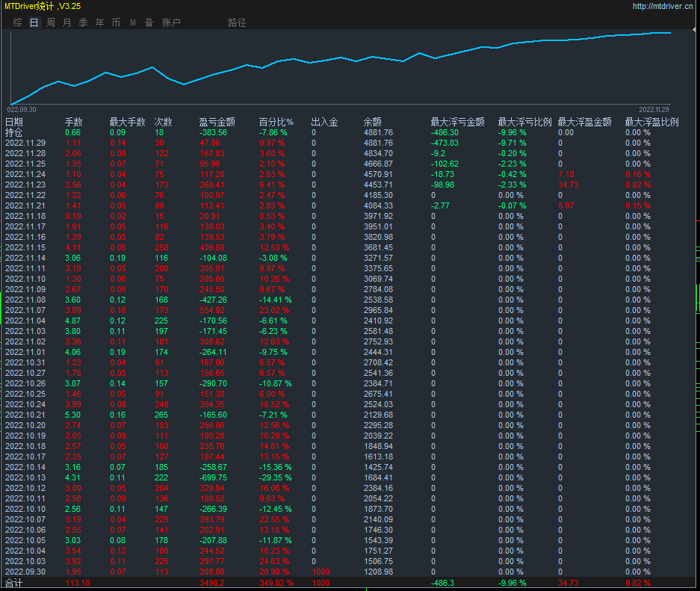The width and height of the screenshot is (700, 591).
Task: Click the 最大浮盈比例 column header
Action: point(651,122)
